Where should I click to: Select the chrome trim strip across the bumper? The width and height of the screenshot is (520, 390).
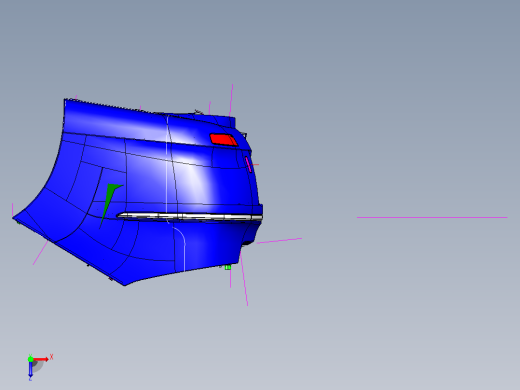pyautogui.click(x=190, y=217)
